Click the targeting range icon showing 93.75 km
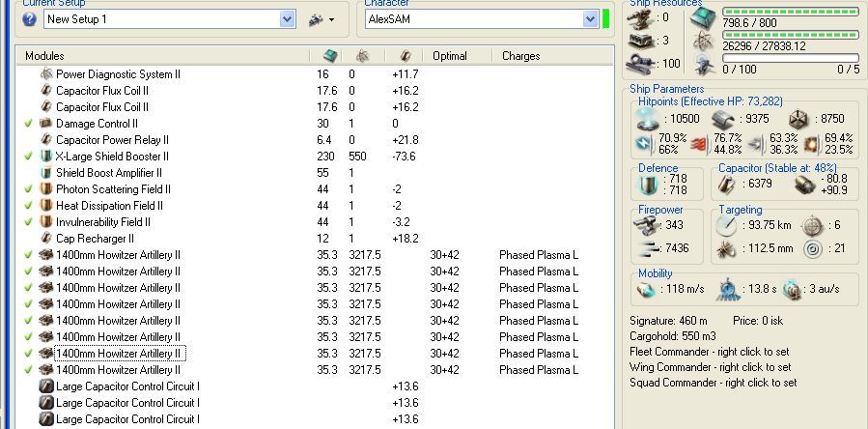Viewport: 868px width, 429px height. click(x=726, y=225)
